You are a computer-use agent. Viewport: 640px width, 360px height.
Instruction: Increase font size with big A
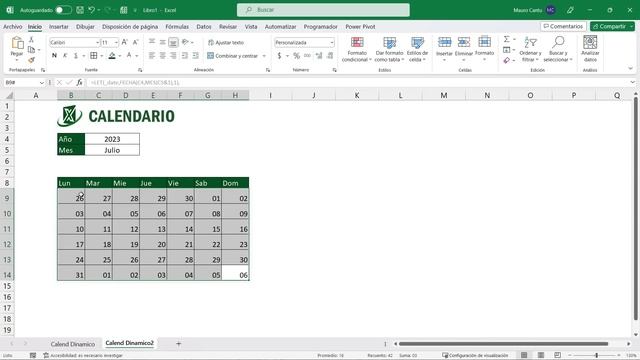pos(125,42)
